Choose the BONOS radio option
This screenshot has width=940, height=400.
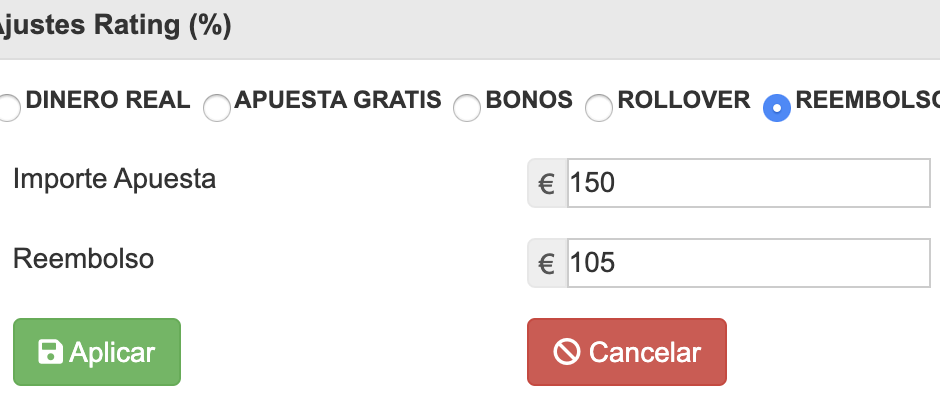point(467,108)
